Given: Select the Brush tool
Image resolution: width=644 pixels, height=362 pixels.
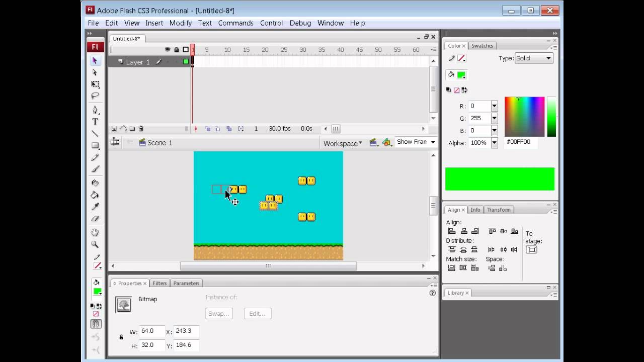Looking at the screenshot, I should coord(95,169).
